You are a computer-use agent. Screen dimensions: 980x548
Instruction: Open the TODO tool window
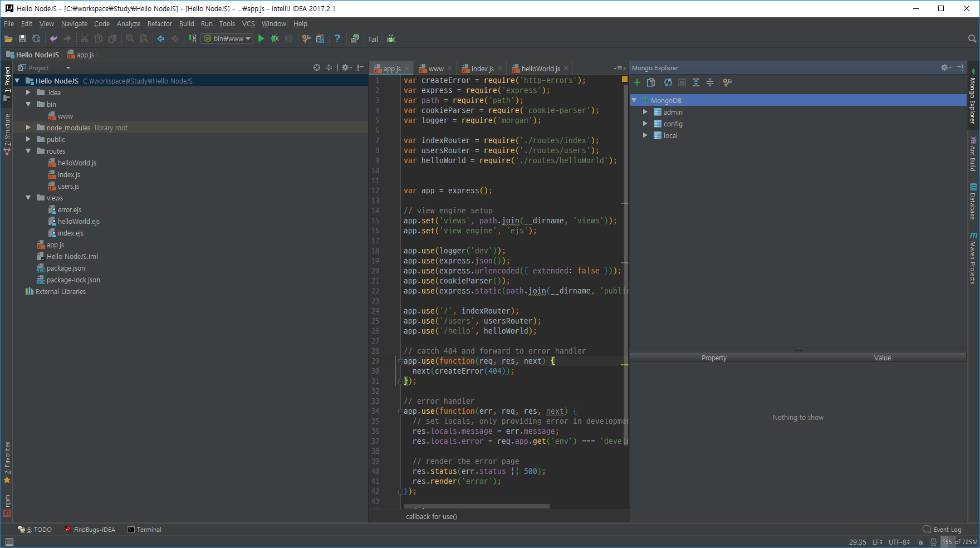(x=35, y=530)
